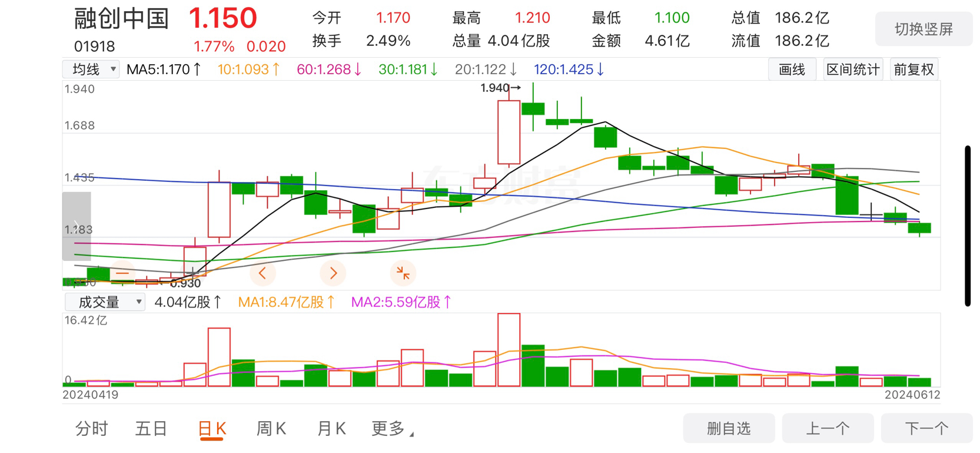Tap the gray 20:1.122 MA label

point(486,70)
